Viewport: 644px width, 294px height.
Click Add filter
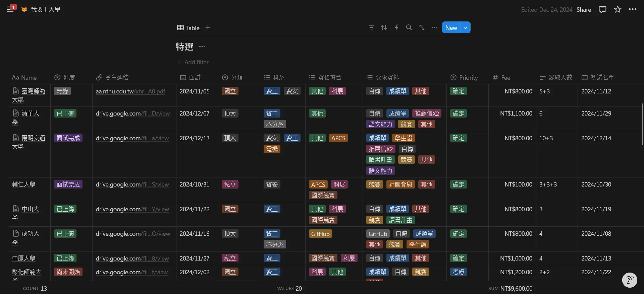(192, 62)
